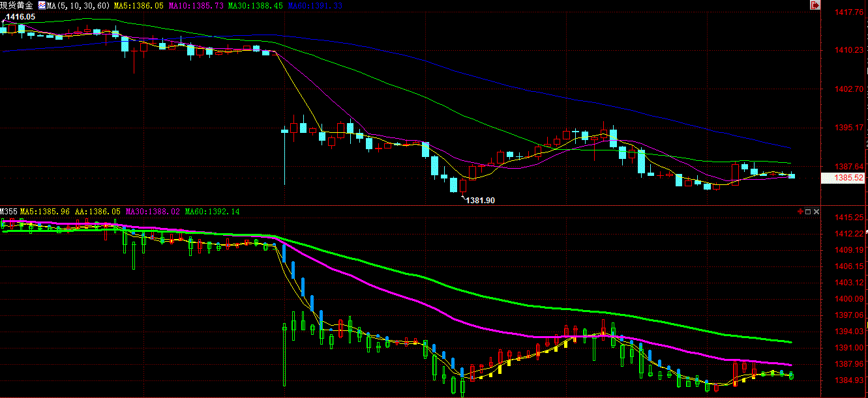Click the 1402.70 axis price label
Screen dimensions: 868x398
[x=850, y=89]
